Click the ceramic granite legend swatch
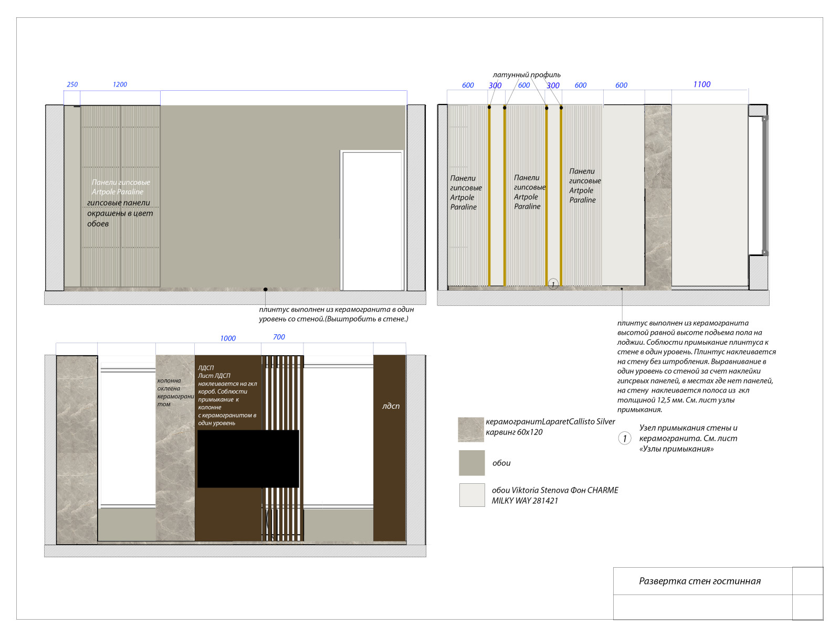840x637 pixels. [x=470, y=430]
